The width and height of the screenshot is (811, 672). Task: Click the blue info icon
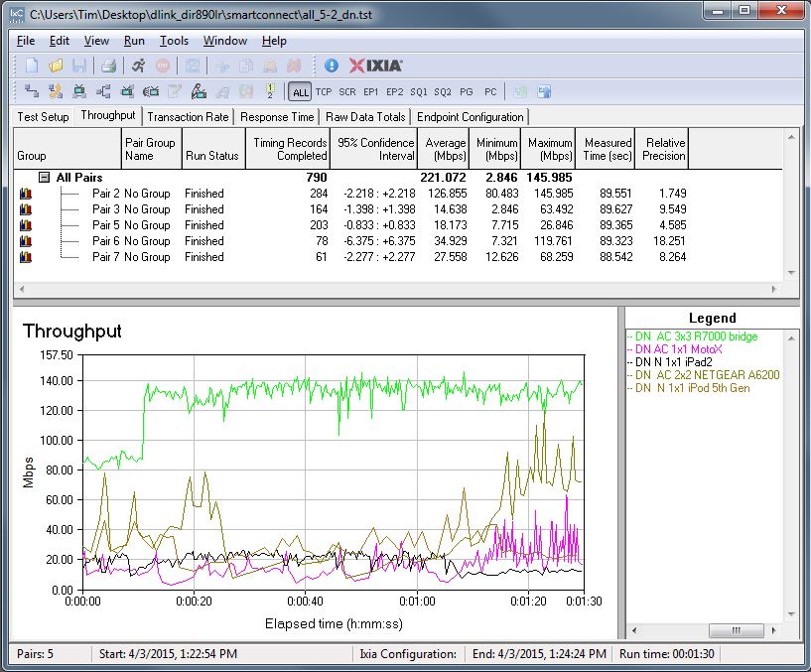coord(331,66)
